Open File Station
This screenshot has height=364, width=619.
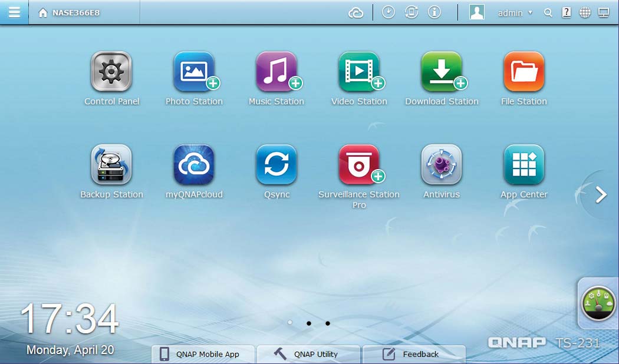coord(524,72)
